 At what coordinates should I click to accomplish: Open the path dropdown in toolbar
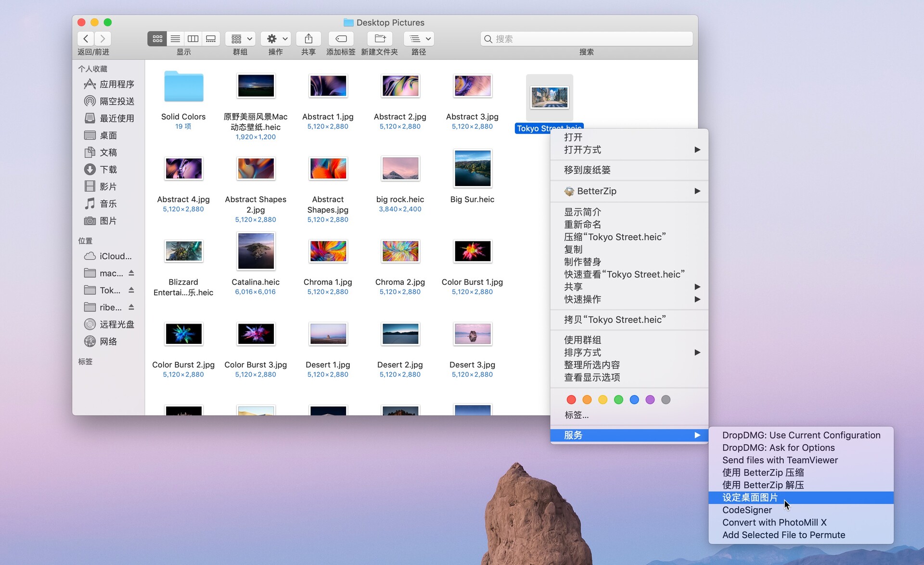point(419,39)
